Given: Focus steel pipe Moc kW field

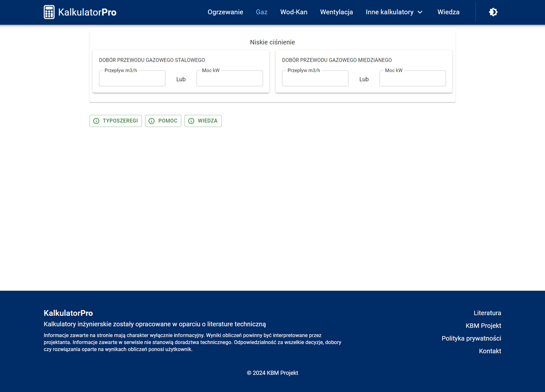Looking at the screenshot, I should (x=230, y=78).
